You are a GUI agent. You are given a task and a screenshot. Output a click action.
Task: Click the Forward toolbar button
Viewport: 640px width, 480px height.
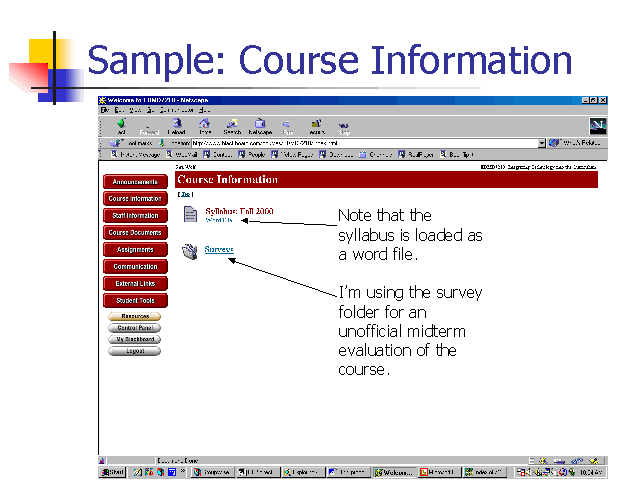pyautogui.click(x=149, y=129)
